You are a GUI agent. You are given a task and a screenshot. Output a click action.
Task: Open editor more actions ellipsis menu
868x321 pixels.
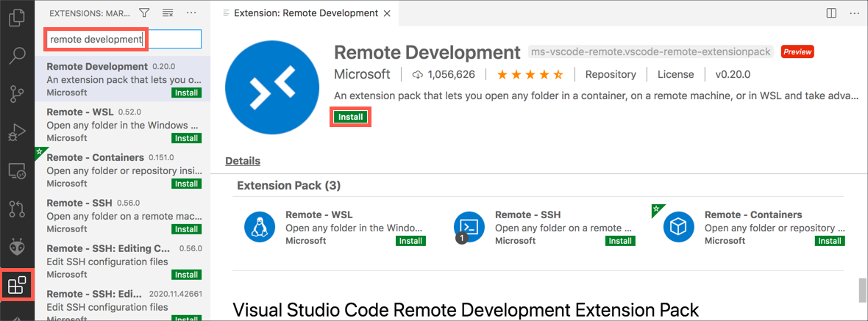pyautogui.click(x=854, y=12)
